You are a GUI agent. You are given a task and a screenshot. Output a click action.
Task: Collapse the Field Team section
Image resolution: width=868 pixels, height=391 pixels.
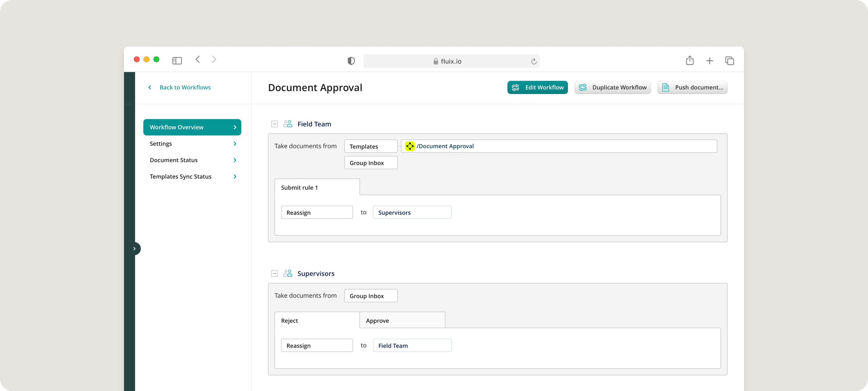pos(274,124)
